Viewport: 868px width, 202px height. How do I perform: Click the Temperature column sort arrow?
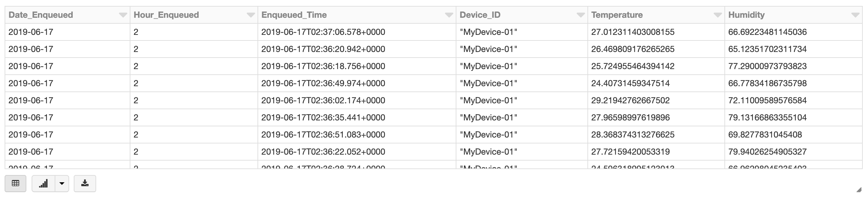click(718, 15)
